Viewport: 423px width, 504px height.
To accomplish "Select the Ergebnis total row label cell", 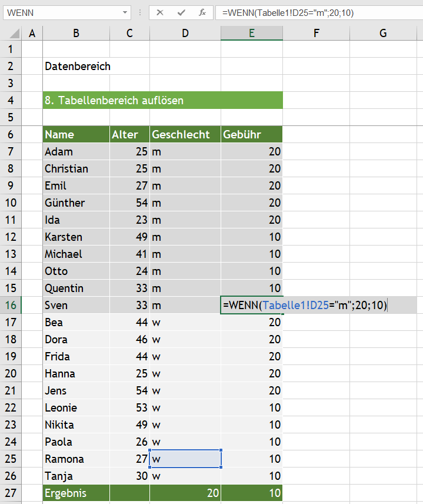I will [76, 493].
